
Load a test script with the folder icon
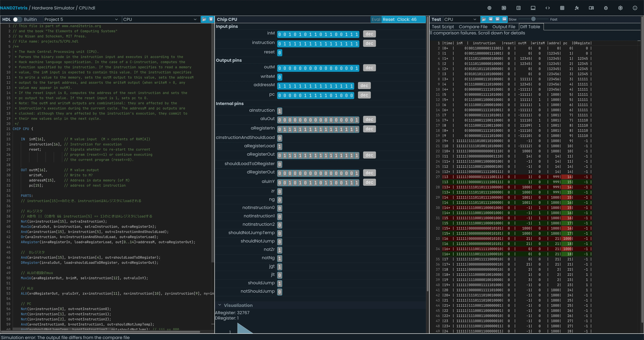pos(484,19)
